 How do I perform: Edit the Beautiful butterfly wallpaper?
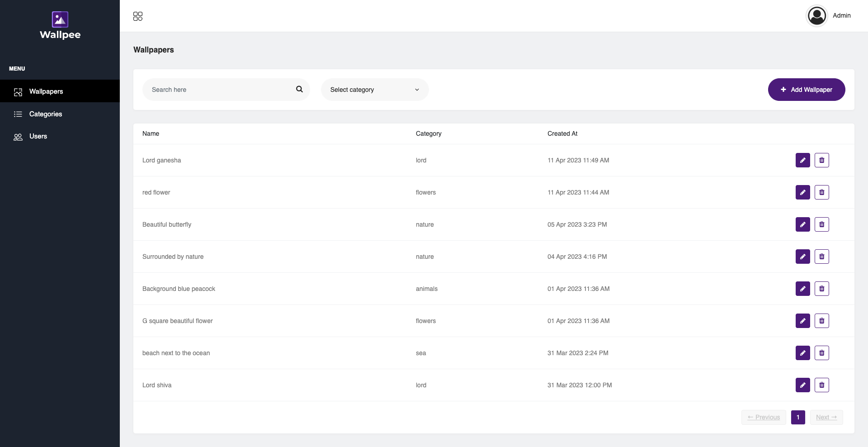(802, 224)
